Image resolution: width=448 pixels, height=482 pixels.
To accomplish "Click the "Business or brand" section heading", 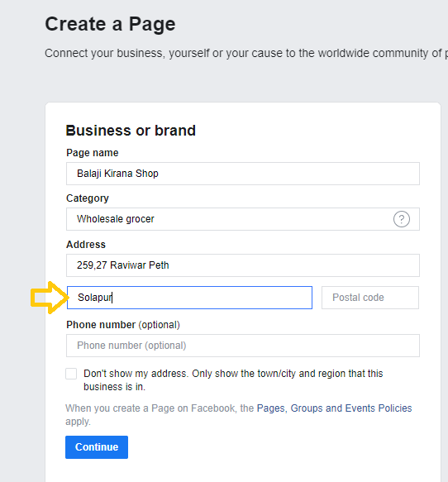I will pyautogui.click(x=131, y=131).
